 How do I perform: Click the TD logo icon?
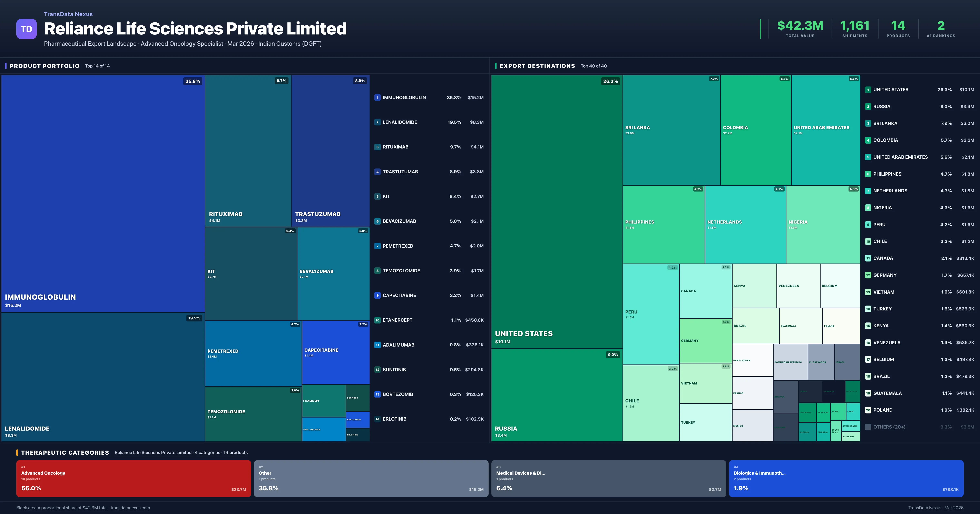(26, 29)
